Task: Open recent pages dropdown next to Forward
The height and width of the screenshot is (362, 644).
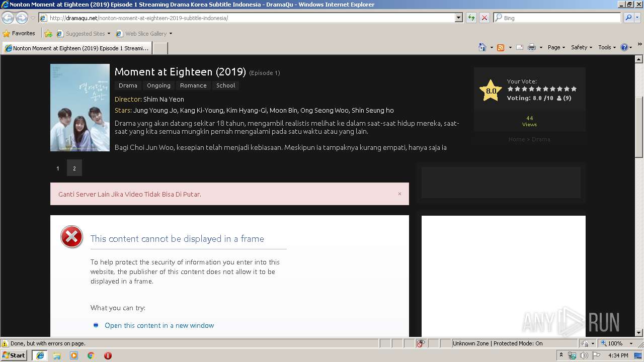Action: point(33,18)
